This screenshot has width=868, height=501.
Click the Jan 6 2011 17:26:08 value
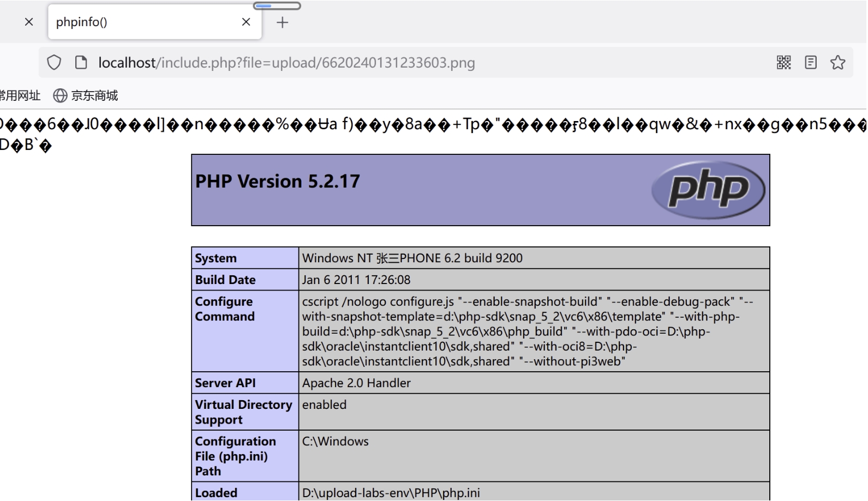click(356, 280)
